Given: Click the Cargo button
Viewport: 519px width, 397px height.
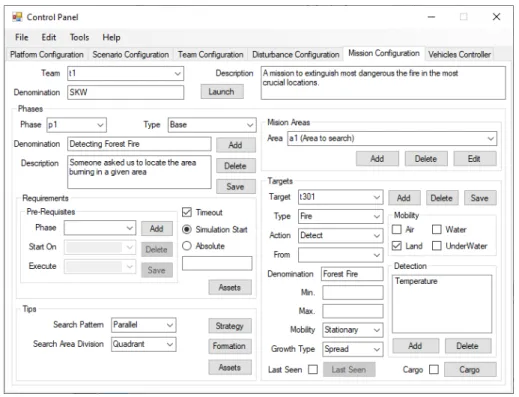Looking at the screenshot, I should [x=470, y=370].
